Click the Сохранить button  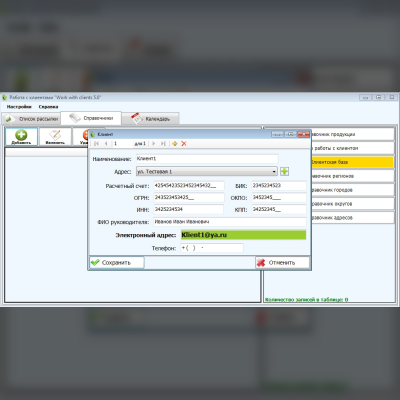pyautogui.click(x=117, y=263)
